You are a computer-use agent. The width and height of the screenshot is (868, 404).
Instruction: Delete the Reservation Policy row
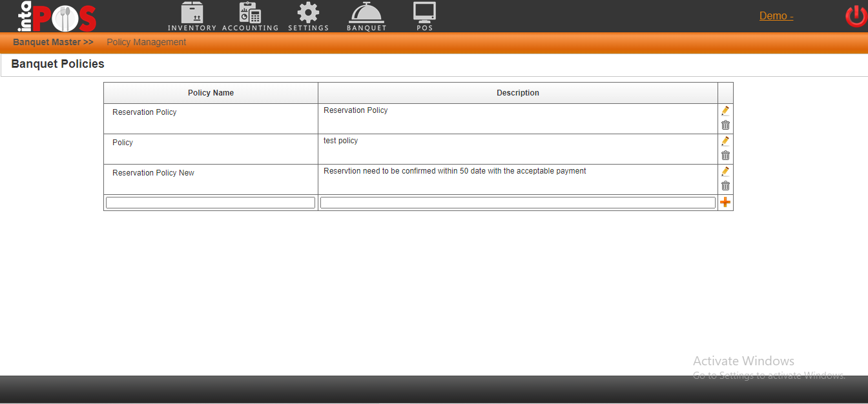[x=725, y=125]
